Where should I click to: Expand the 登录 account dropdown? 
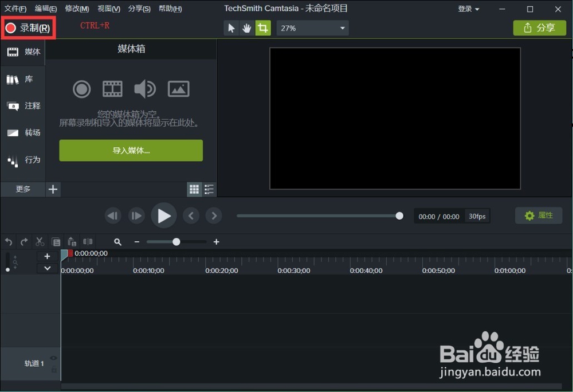point(469,9)
